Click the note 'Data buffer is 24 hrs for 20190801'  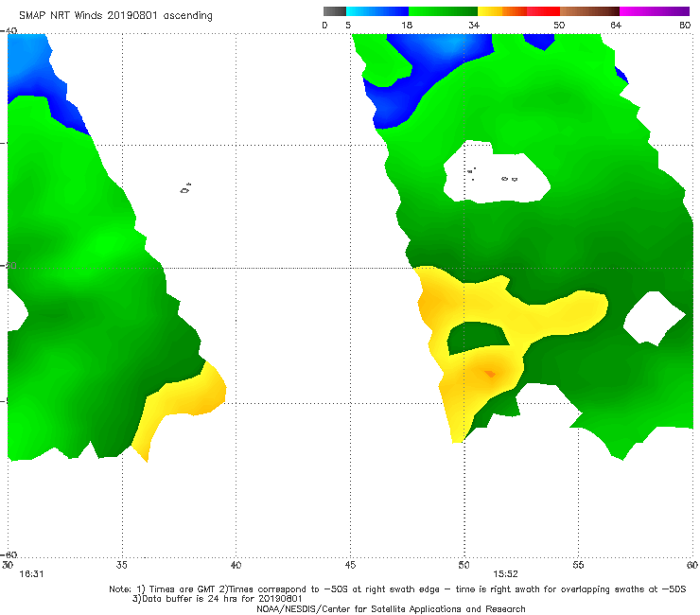click(217, 599)
